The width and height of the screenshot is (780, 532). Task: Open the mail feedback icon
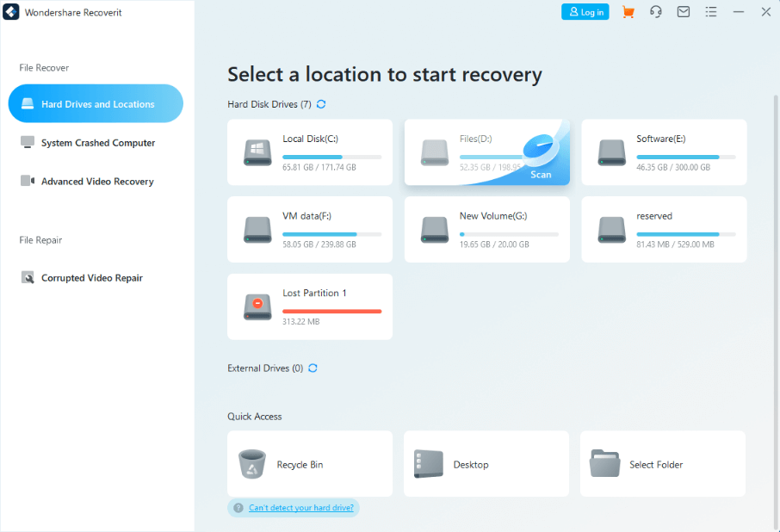pos(684,12)
